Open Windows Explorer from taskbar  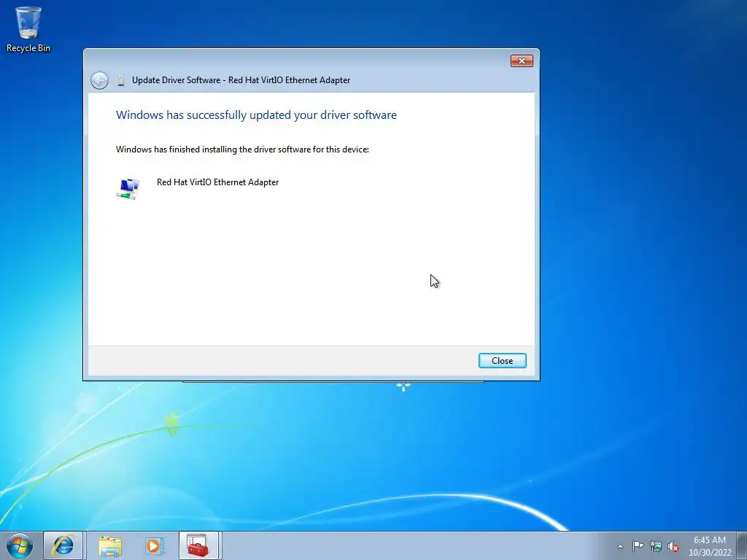click(110, 545)
